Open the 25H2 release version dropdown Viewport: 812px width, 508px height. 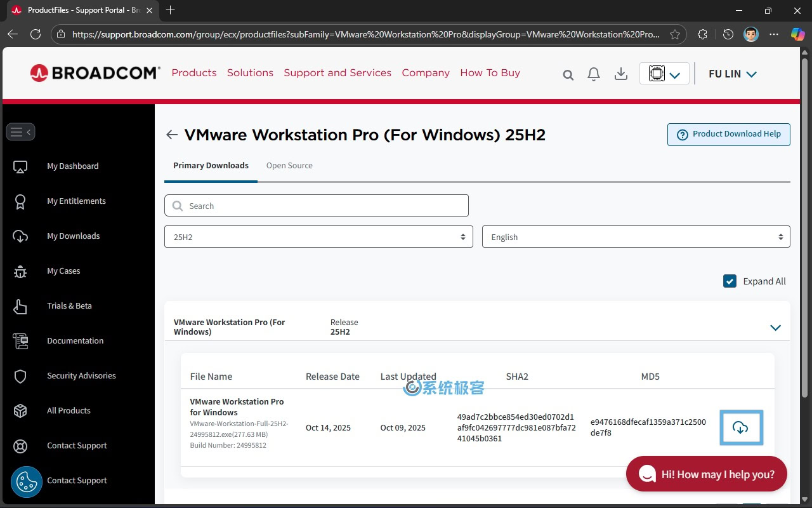(x=318, y=236)
